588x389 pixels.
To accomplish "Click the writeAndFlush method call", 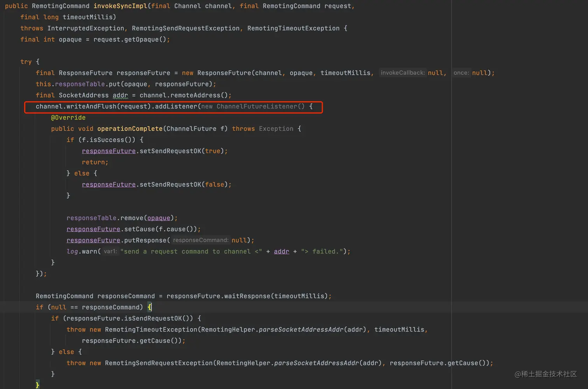I will pyautogui.click(x=91, y=106).
